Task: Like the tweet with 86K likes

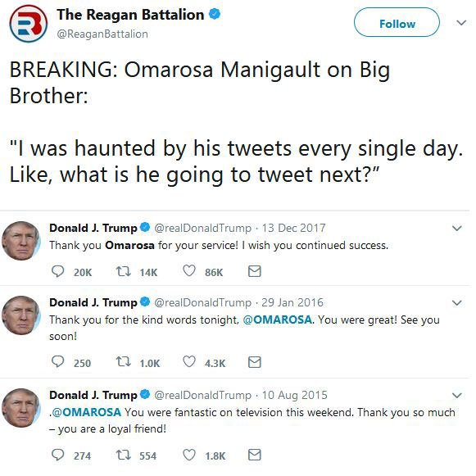Action: (x=189, y=271)
